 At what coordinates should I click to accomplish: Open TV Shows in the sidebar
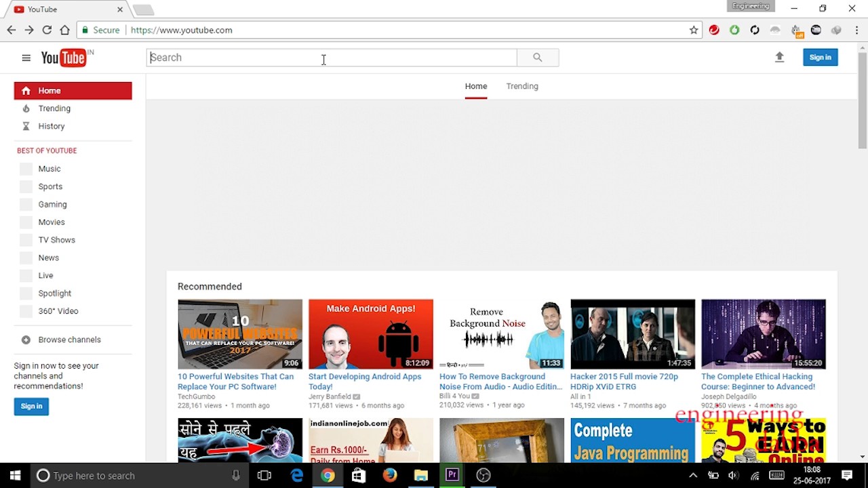[x=56, y=240]
